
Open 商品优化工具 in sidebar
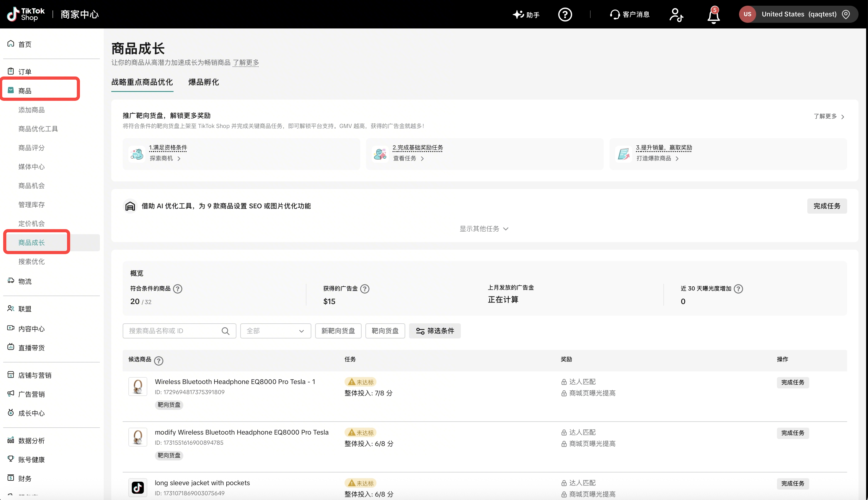38,129
